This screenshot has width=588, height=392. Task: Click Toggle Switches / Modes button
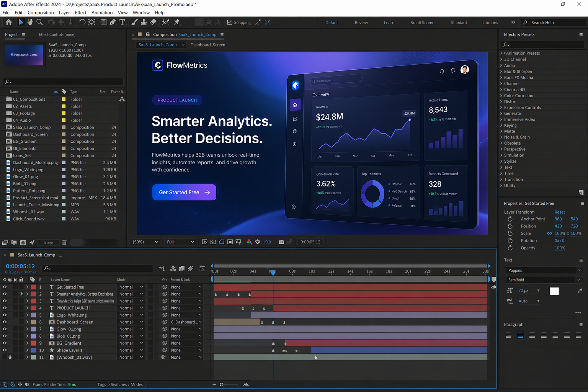click(120, 385)
